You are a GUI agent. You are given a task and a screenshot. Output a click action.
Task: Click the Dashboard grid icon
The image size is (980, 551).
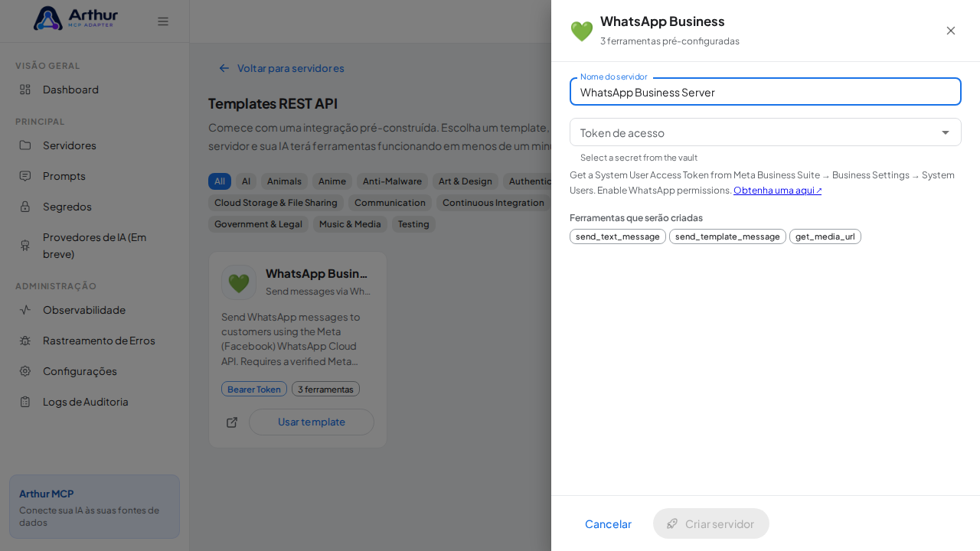coord(25,90)
